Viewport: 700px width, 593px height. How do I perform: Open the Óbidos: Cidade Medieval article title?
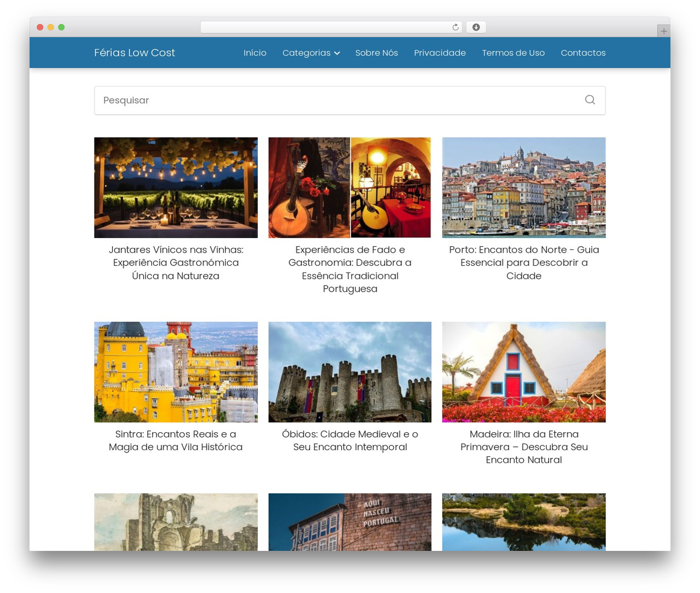[350, 440]
